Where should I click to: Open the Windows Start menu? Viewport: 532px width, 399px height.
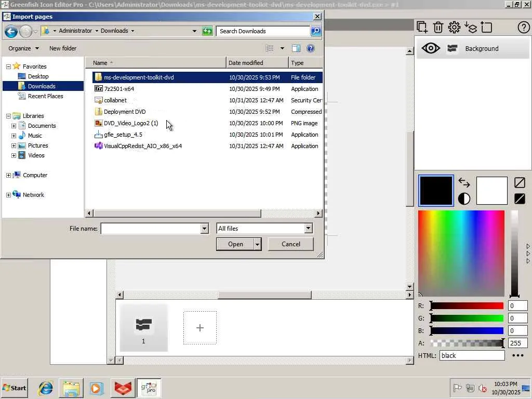[x=14, y=388]
